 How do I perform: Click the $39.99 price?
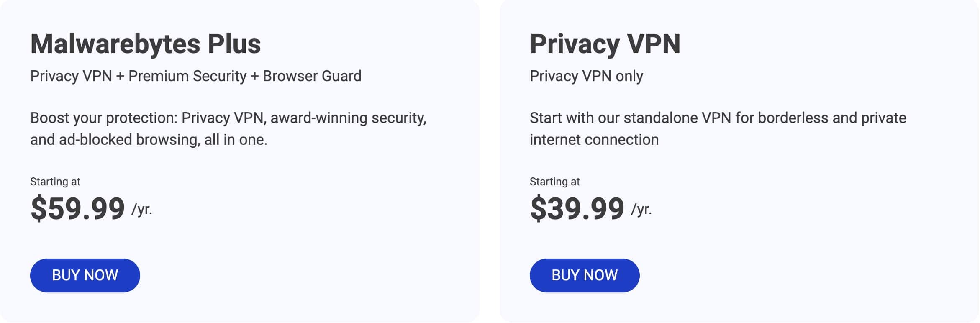tap(577, 208)
